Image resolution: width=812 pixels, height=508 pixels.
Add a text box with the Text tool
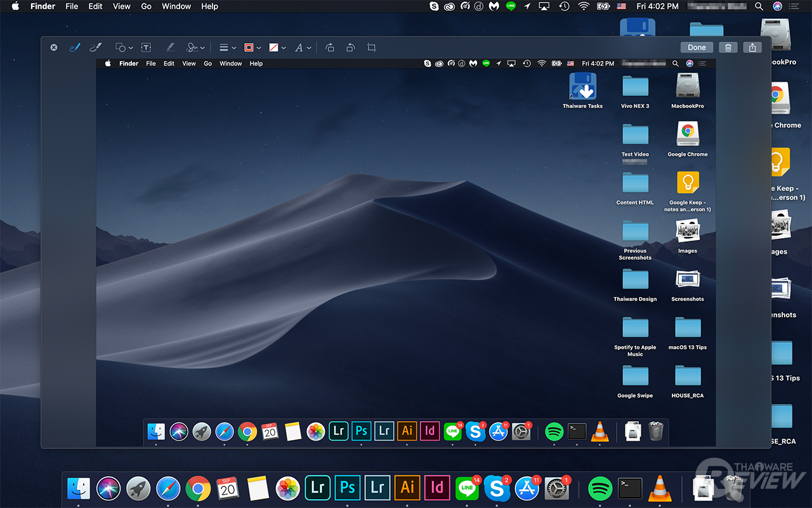click(x=146, y=48)
